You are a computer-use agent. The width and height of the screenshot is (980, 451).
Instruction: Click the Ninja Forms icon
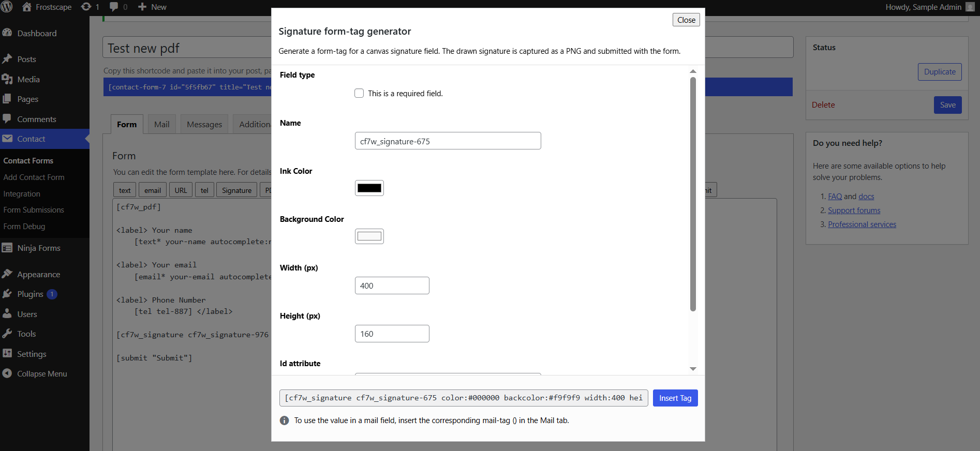[x=7, y=248]
